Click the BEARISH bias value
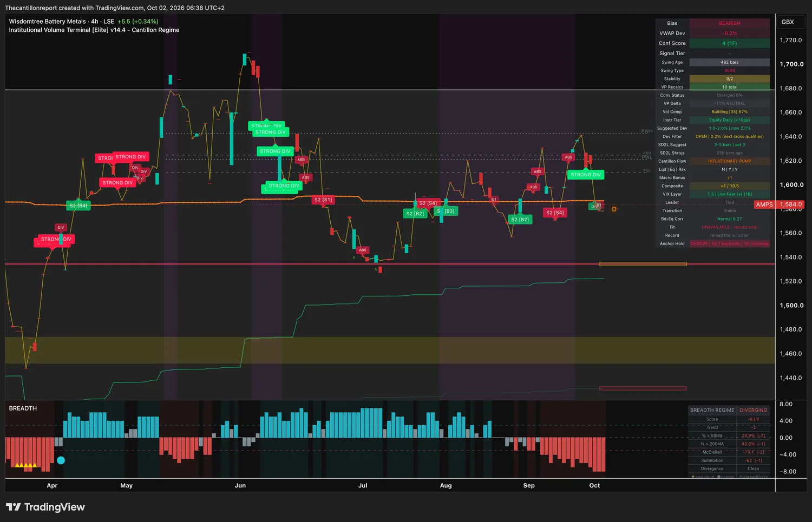Screen dimensions: 812x522 (x=730, y=23)
